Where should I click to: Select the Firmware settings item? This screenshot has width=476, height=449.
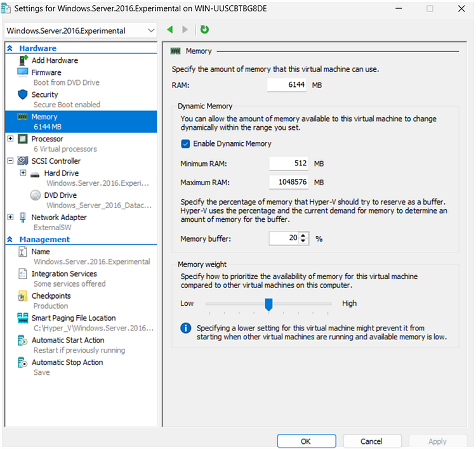tap(46, 72)
